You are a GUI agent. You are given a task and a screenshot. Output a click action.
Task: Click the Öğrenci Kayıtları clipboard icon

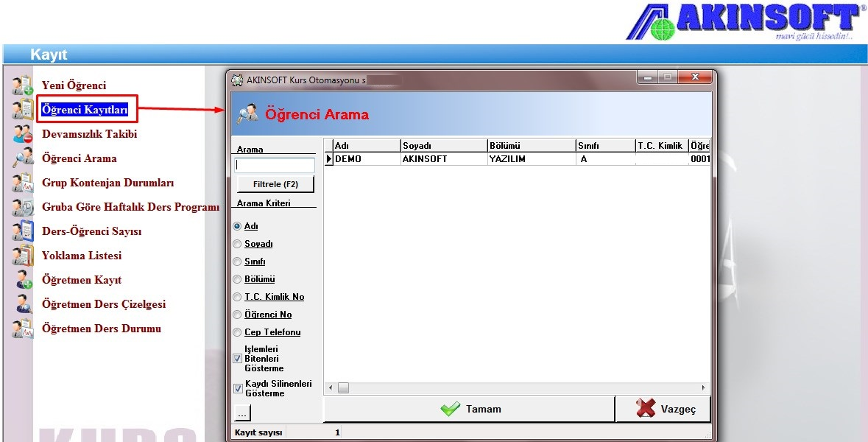(x=23, y=110)
